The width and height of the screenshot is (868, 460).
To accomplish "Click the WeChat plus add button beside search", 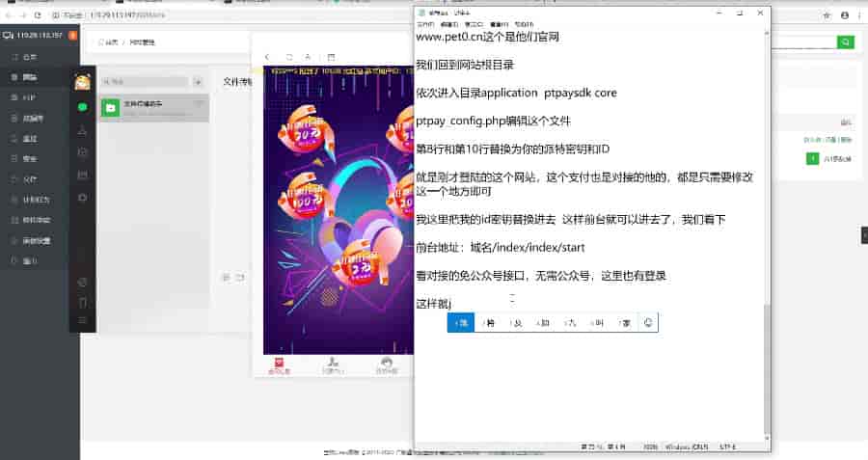I will [x=198, y=82].
